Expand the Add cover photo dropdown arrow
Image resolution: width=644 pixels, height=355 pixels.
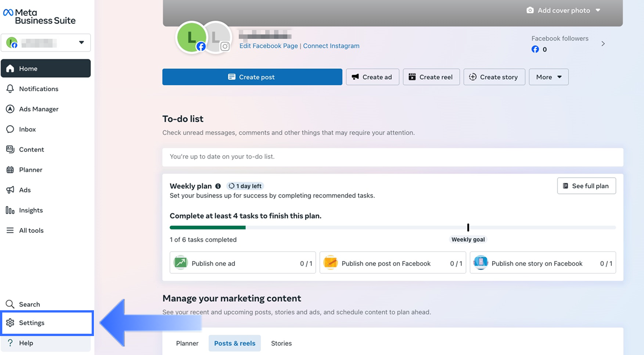tap(598, 10)
